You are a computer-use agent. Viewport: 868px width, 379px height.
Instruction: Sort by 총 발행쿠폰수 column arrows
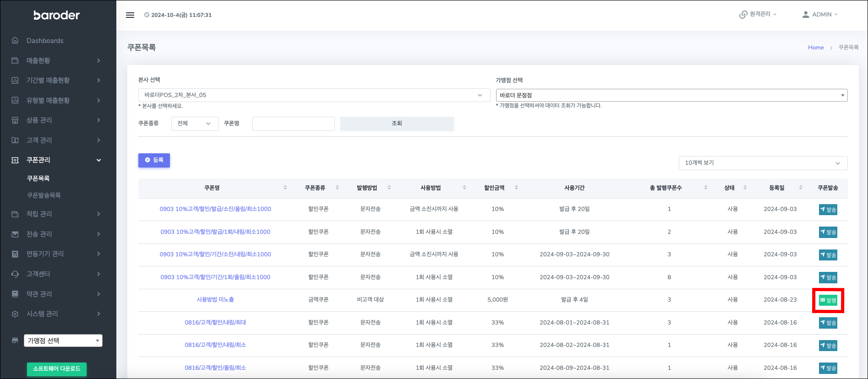pos(705,188)
